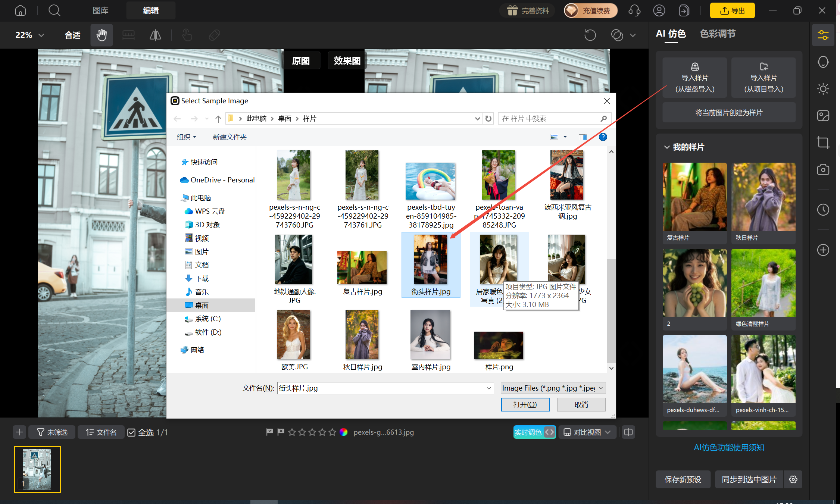Collapse the 我的样片 section
The image size is (840, 504).
tap(666, 147)
